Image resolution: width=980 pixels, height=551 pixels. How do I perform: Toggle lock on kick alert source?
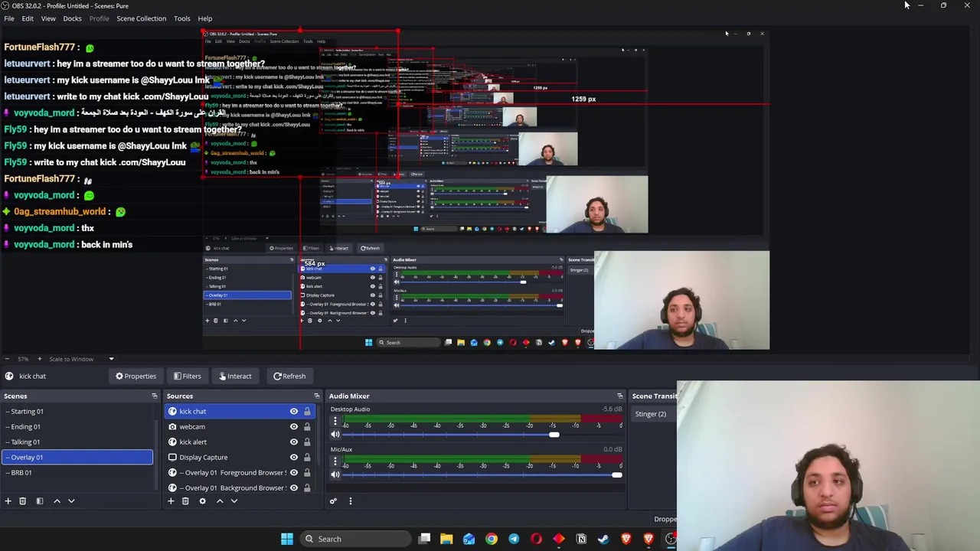click(307, 442)
